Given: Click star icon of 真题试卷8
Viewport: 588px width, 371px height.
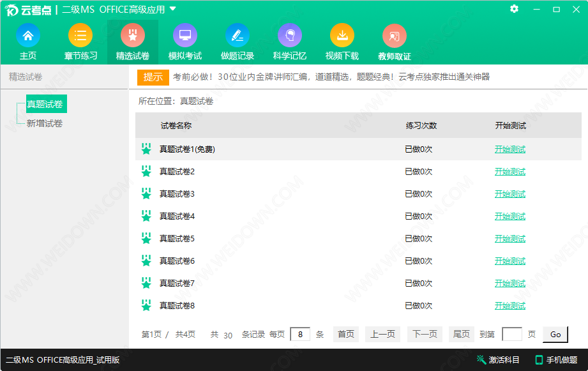Looking at the screenshot, I should point(146,305).
